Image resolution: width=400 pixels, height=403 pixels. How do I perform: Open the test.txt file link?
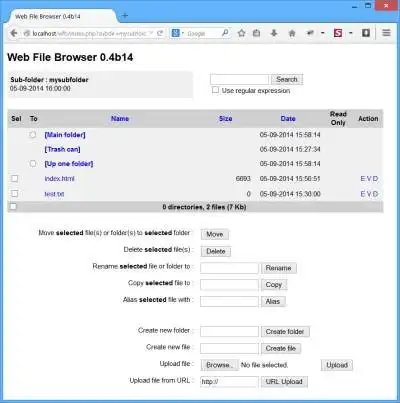pos(54,194)
